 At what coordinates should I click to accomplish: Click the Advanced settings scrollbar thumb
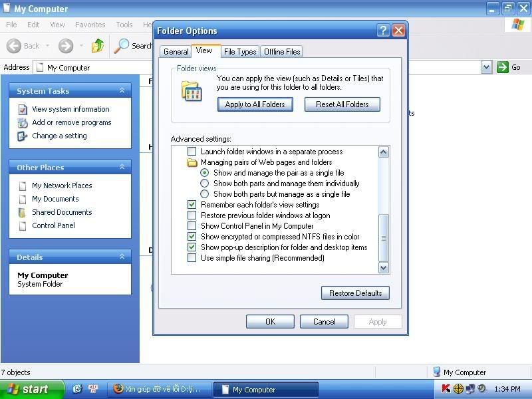coord(384,238)
